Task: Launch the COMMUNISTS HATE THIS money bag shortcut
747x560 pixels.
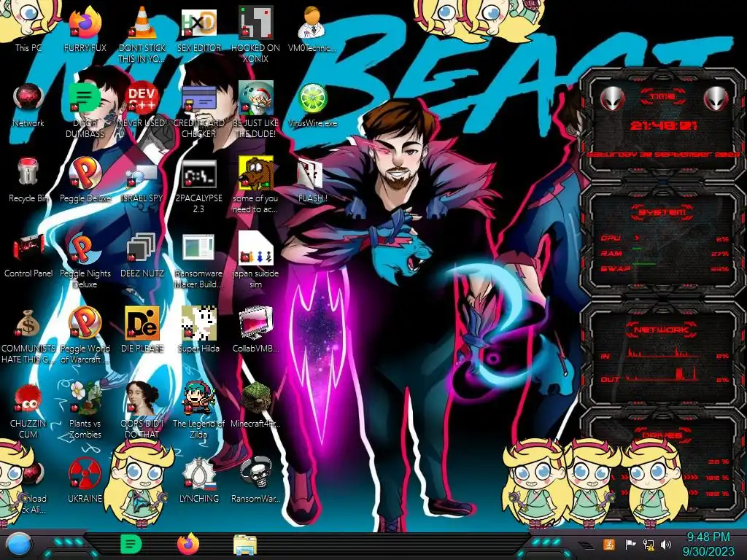Action: [28, 335]
